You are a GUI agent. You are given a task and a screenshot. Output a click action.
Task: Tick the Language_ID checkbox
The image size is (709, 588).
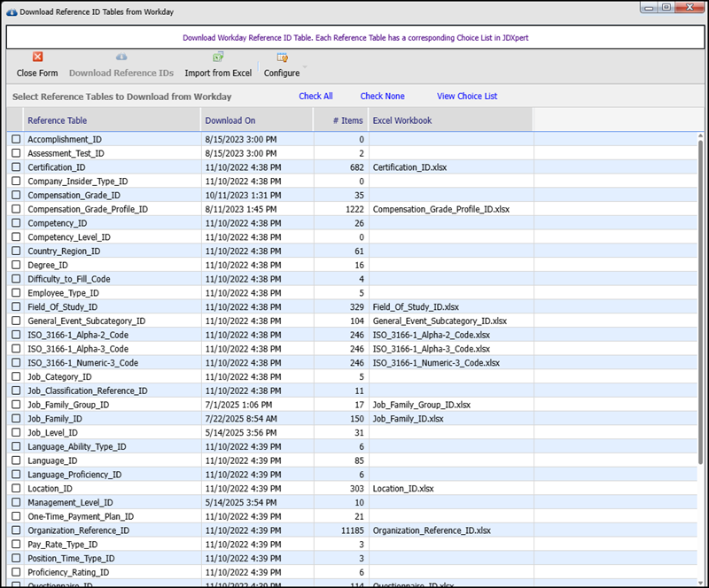pos(16,460)
